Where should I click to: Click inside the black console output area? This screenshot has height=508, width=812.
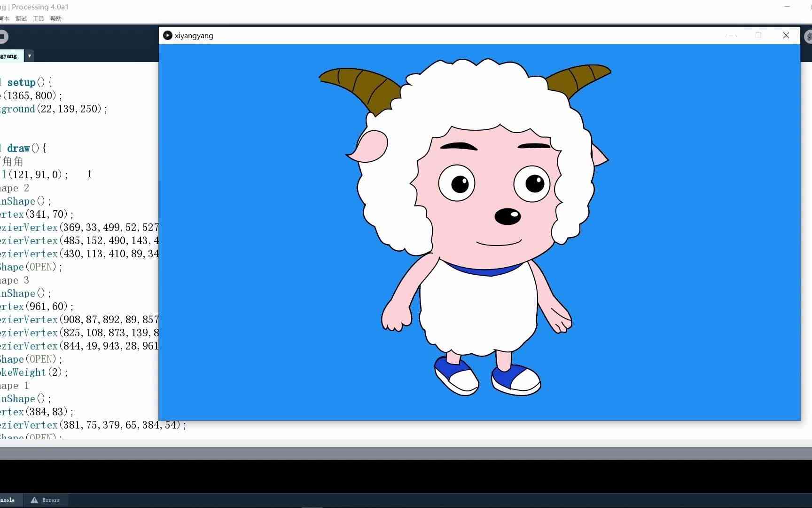pyautogui.click(x=406, y=476)
